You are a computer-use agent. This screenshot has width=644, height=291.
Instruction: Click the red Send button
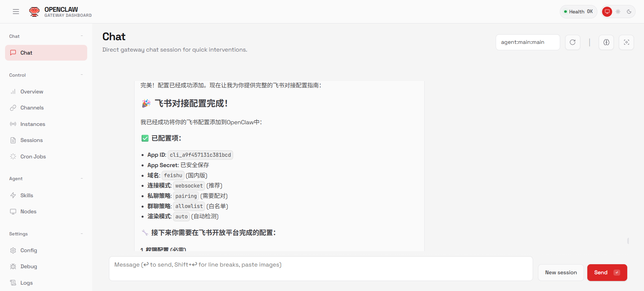click(x=607, y=273)
